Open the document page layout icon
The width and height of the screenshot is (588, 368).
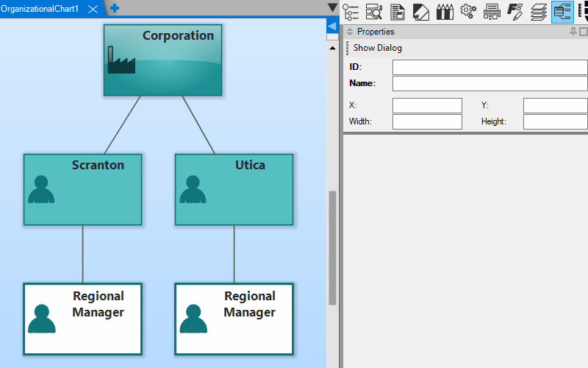(x=398, y=11)
